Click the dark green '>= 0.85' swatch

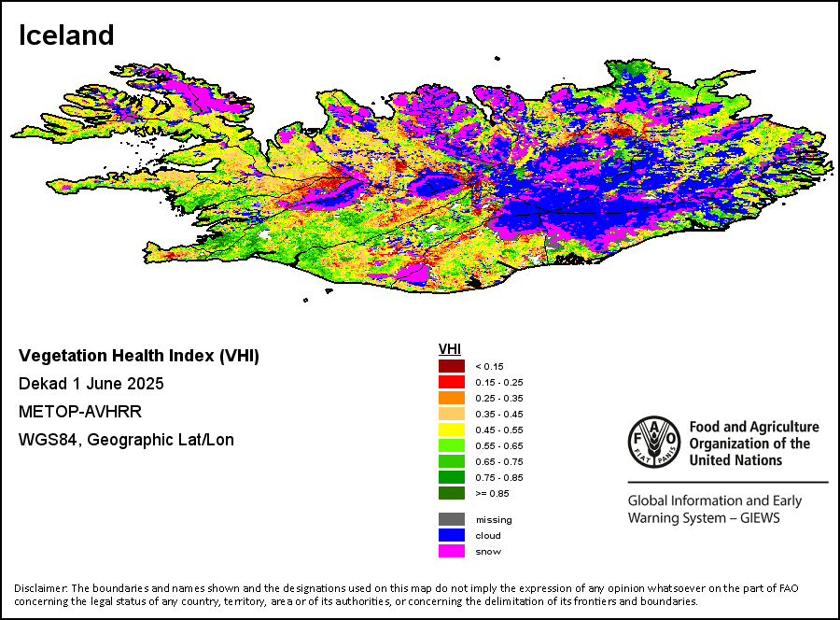coord(452,493)
